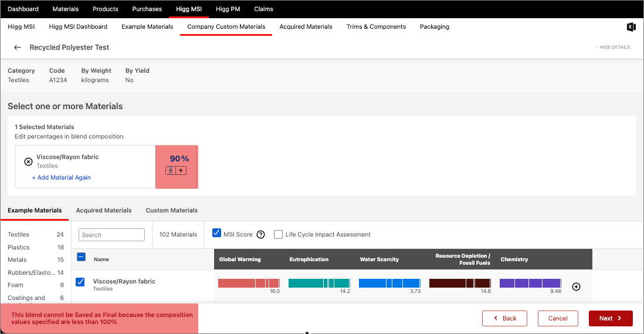Click the Eutrophication column header

coord(309,259)
